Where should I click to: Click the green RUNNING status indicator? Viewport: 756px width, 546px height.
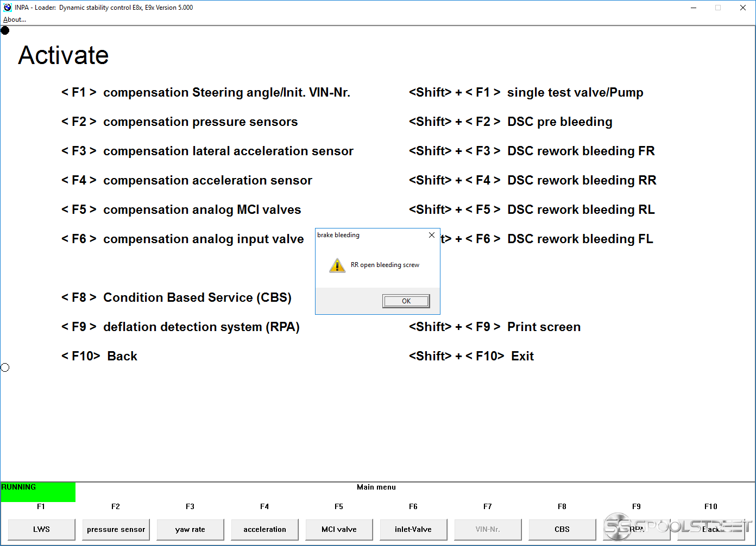click(x=38, y=492)
